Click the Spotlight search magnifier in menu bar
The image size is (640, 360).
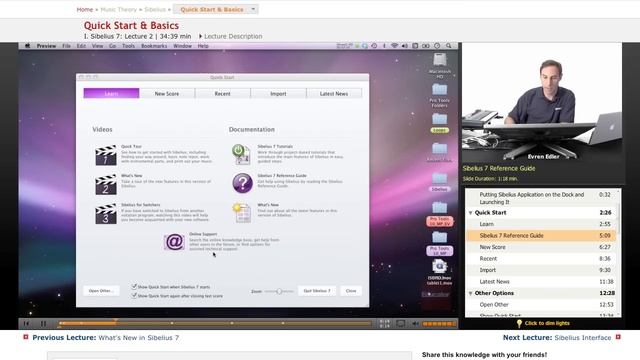tap(449, 46)
